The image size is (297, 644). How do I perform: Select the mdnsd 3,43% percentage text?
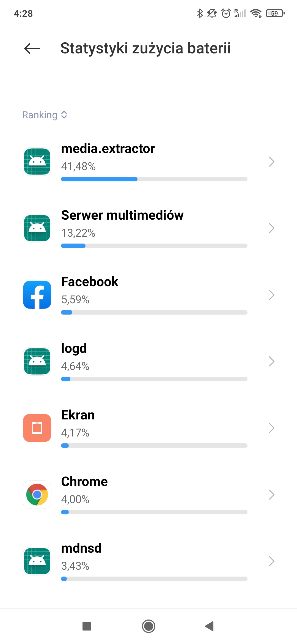pos(75,566)
